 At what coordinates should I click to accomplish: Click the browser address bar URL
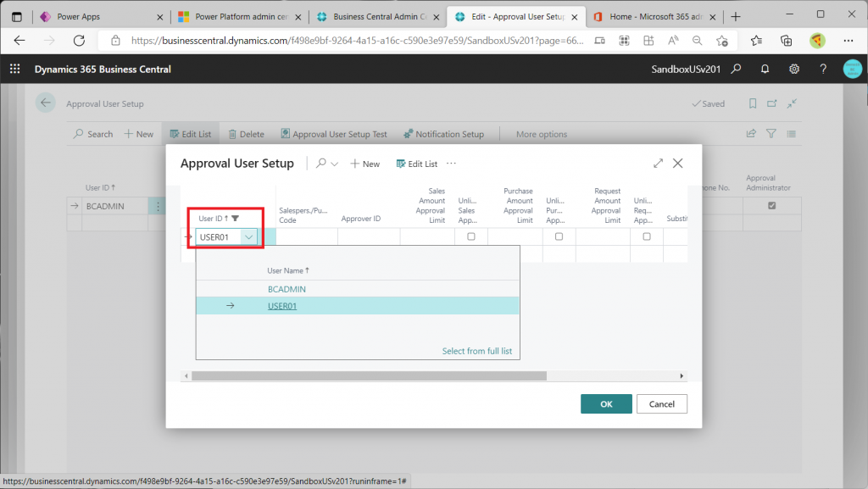pos(357,41)
